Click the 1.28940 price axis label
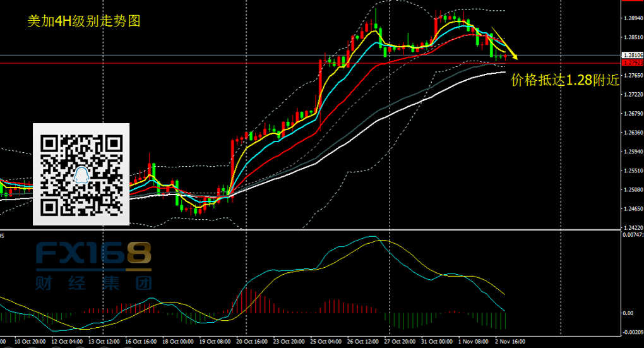This screenshot has width=644, height=348. point(632,18)
